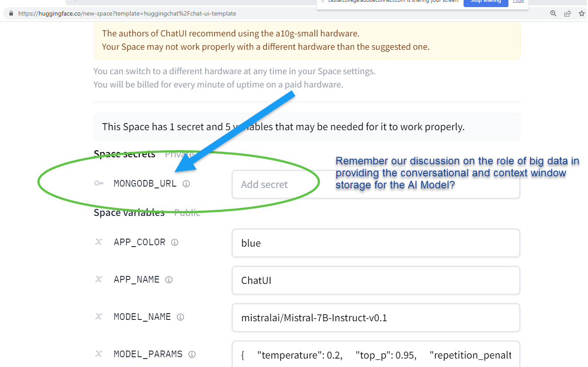Click the huggingface.co URL in address bar

tap(127, 14)
